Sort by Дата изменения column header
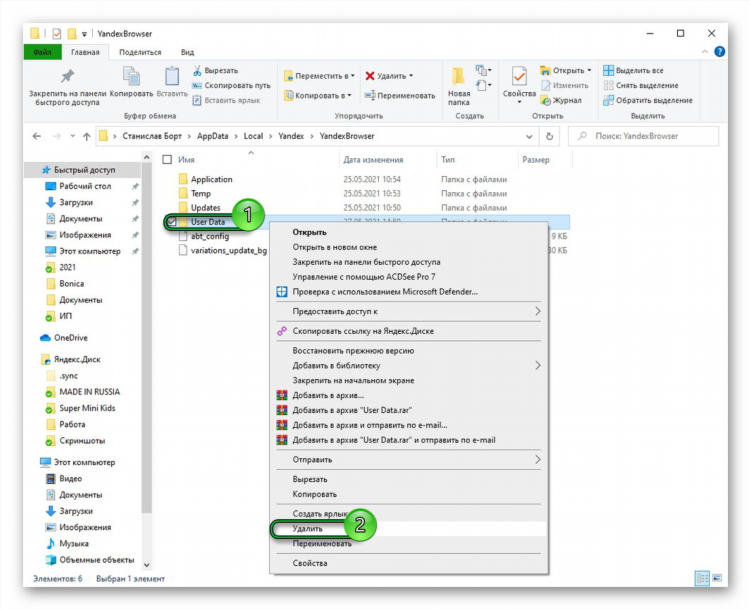This screenshot has height=609, width=750. pyautogui.click(x=373, y=160)
